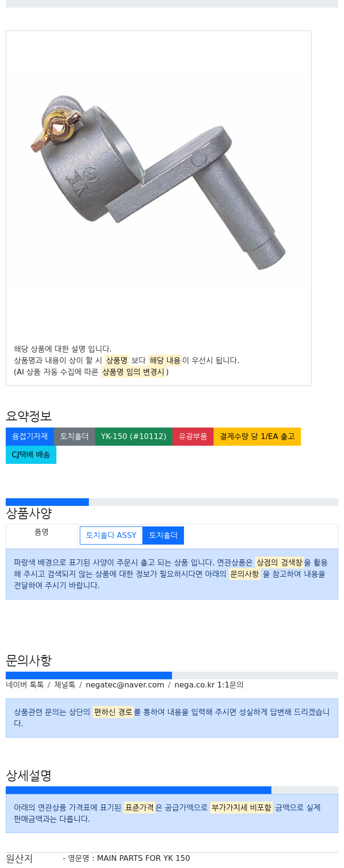Open the 네이버 톡톡 contact option
Viewport: 344px width, 868px height.
(25, 685)
